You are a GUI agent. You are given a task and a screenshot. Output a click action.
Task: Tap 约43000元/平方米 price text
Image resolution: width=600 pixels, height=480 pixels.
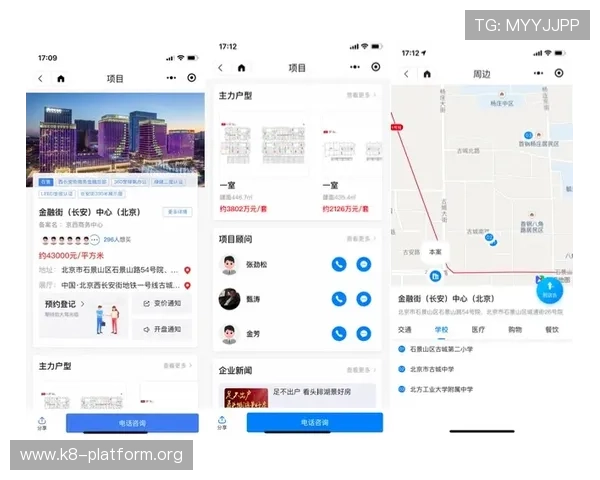(71, 255)
